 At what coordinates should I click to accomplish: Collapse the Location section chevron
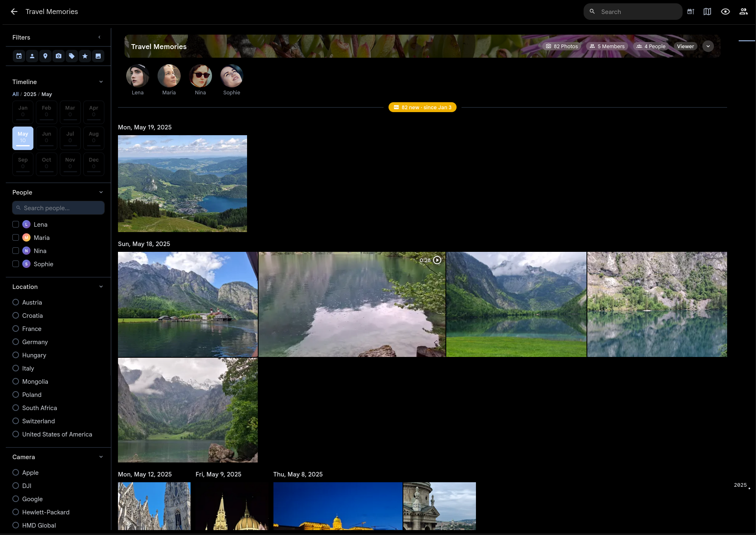101,286
